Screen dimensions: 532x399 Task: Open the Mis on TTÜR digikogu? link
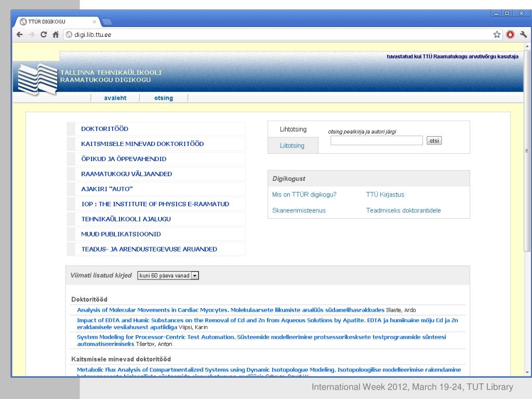point(304,195)
